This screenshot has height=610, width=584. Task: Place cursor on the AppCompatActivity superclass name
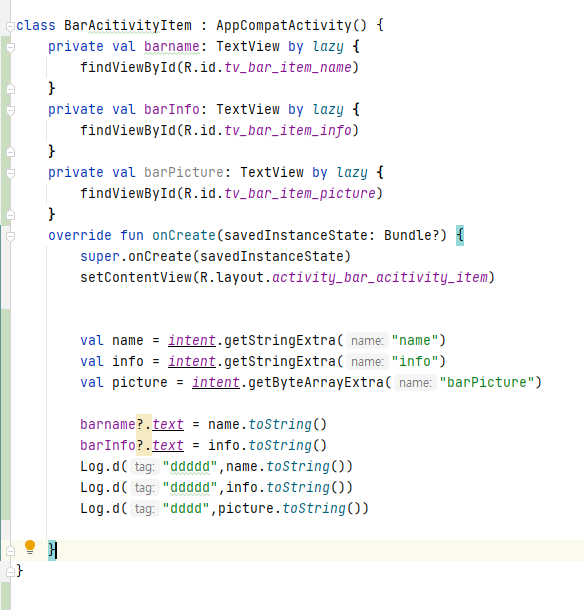[284, 25]
